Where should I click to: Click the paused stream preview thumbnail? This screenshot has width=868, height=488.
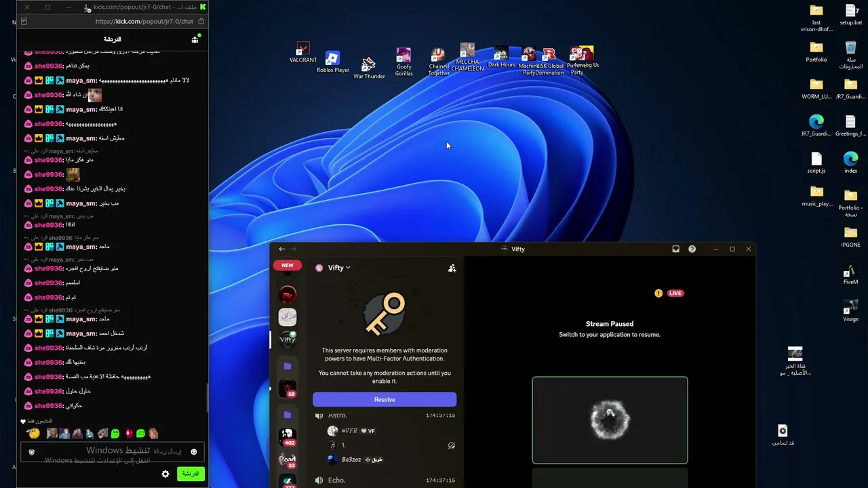[610, 420]
